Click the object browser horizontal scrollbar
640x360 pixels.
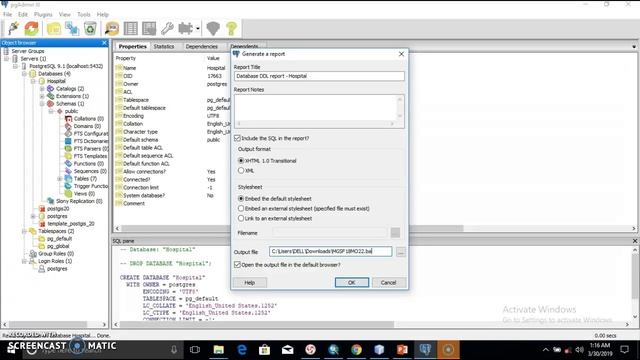(48, 324)
